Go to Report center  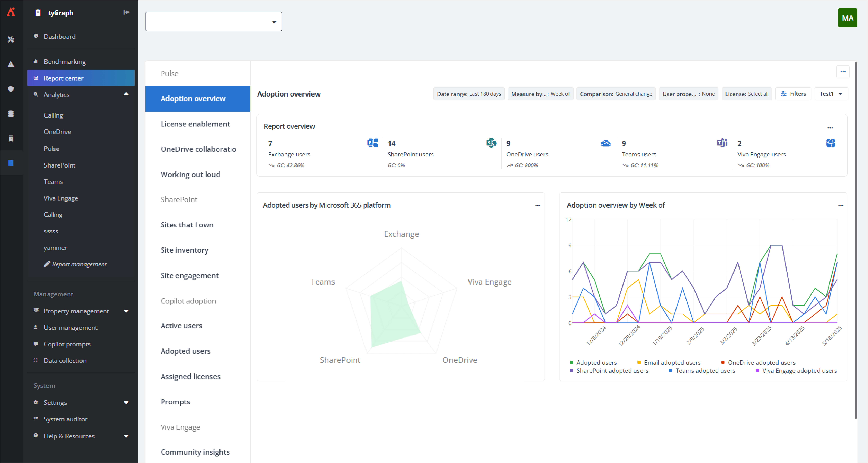81,78
